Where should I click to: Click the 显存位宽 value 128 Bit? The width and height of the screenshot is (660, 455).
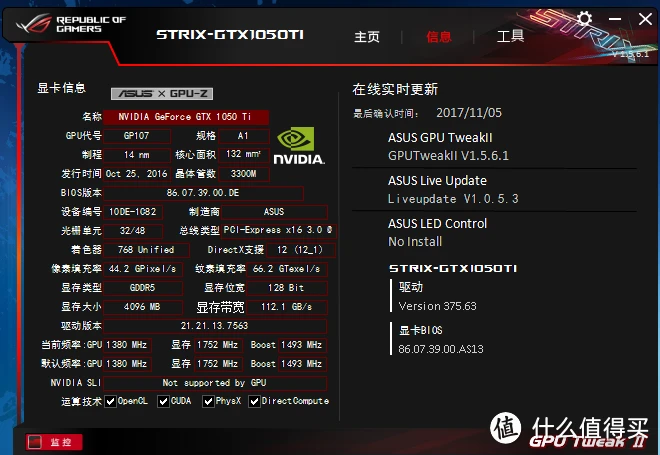point(287,288)
